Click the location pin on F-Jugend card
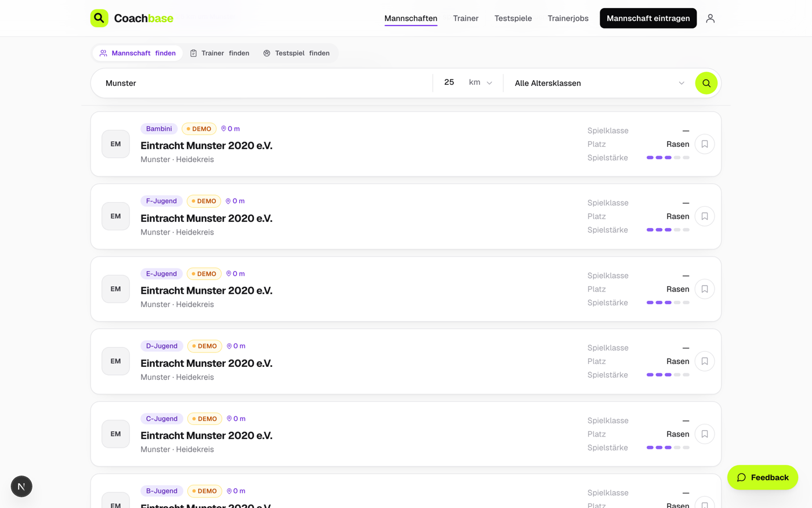Viewport: 812px width, 508px height. click(x=228, y=201)
